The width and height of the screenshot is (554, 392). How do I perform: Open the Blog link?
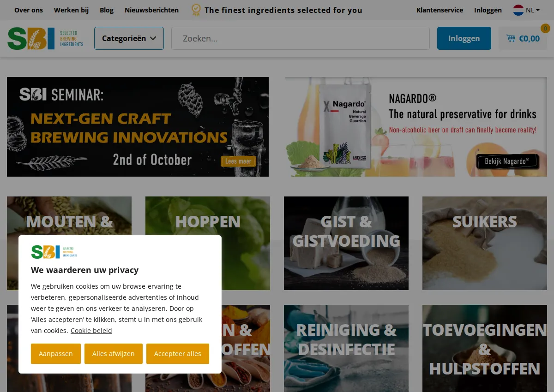pos(107,10)
